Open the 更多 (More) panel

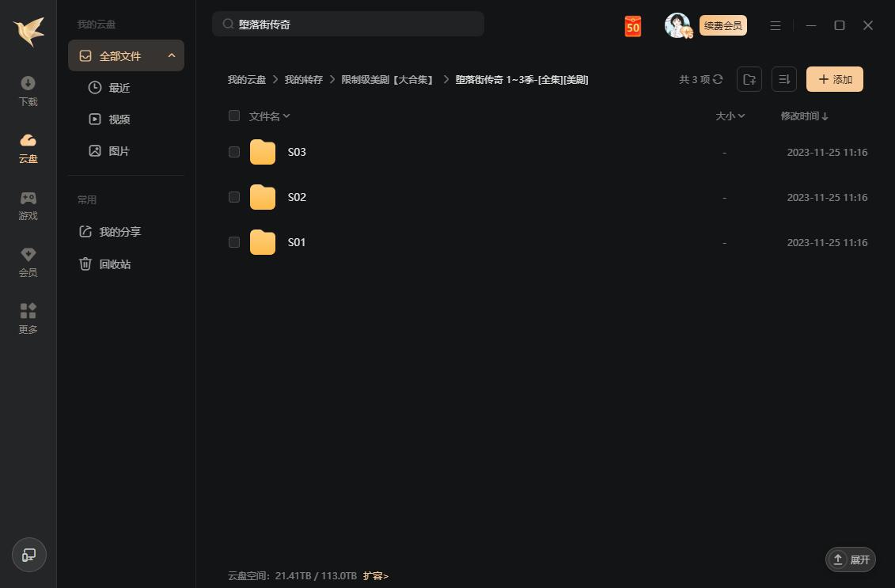tap(28, 317)
